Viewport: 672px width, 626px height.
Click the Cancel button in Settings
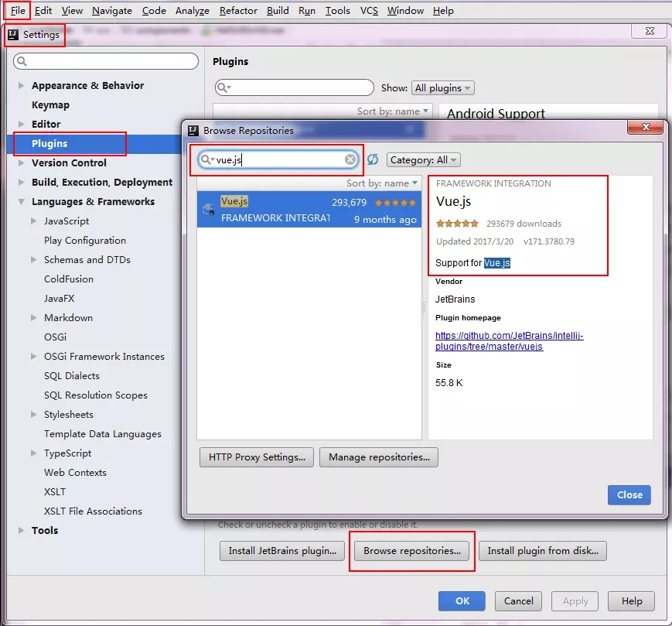click(518, 601)
